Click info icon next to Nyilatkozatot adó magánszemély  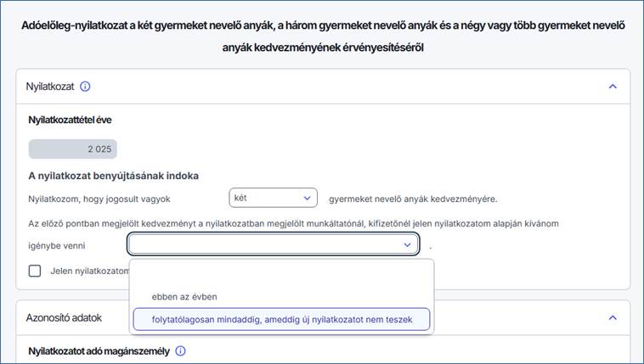(x=180, y=350)
